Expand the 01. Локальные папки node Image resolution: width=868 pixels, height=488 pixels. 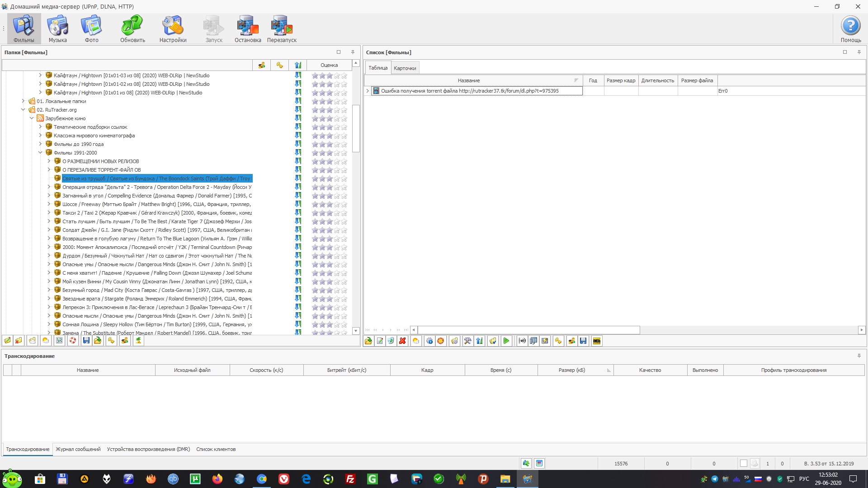[x=23, y=101]
